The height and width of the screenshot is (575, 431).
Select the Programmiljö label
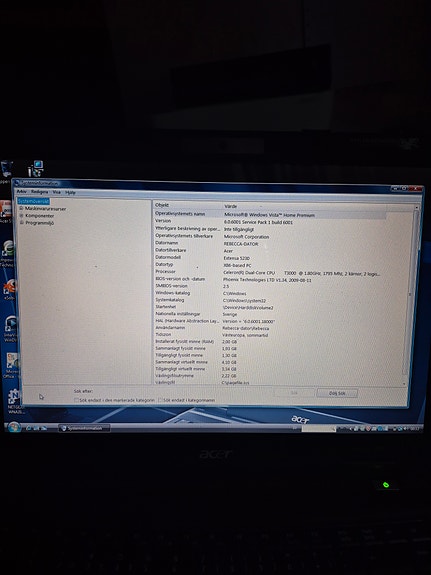[40, 223]
